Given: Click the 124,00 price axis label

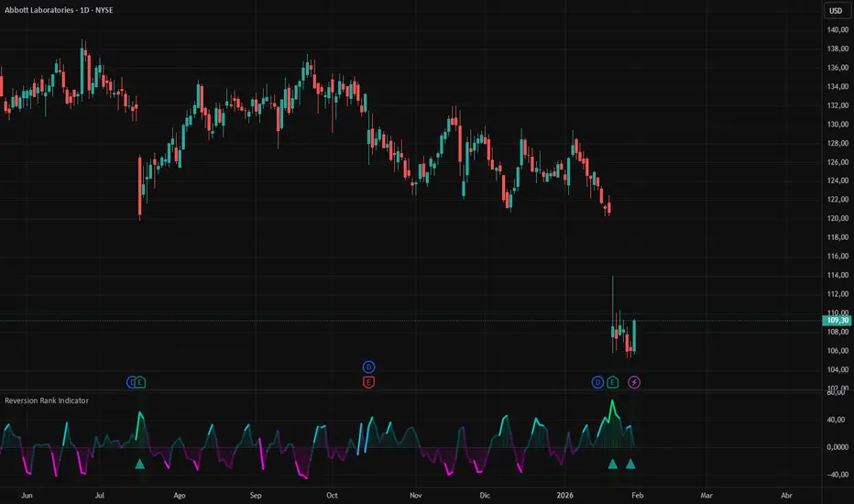Looking at the screenshot, I should click(x=838, y=181).
